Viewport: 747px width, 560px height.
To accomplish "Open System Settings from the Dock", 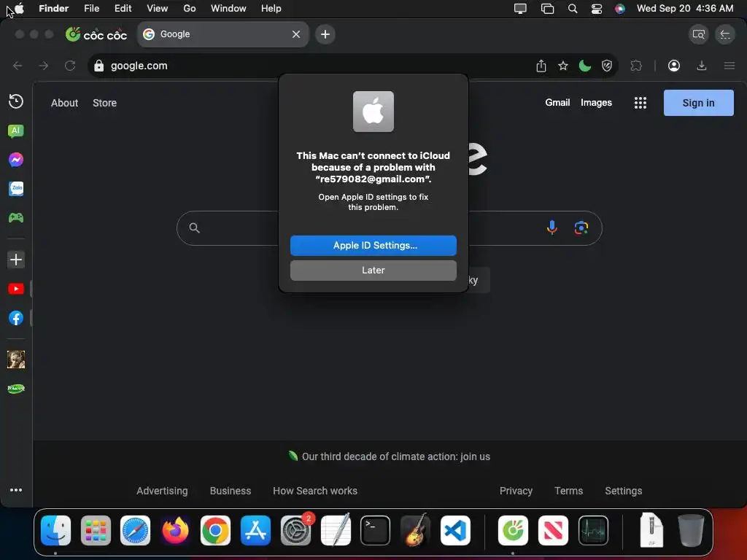I will tap(295, 531).
